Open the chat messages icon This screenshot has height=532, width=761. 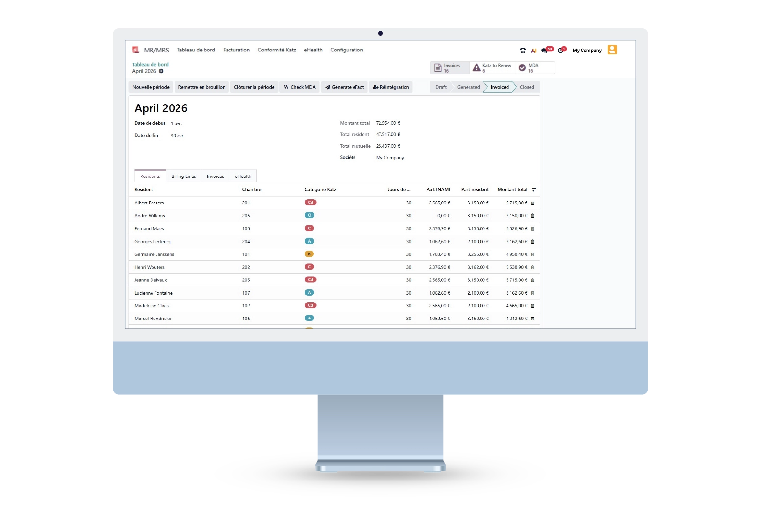pyautogui.click(x=545, y=51)
